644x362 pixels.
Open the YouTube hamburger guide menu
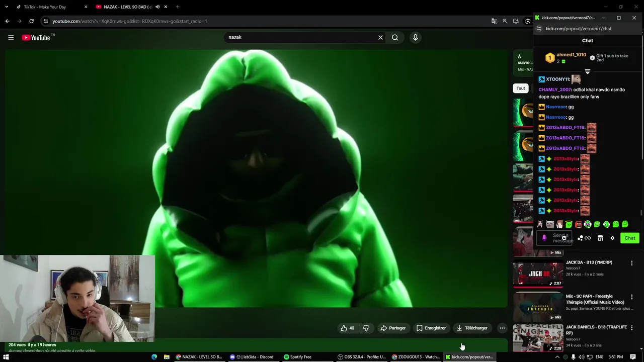pyautogui.click(x=11, y=37)
